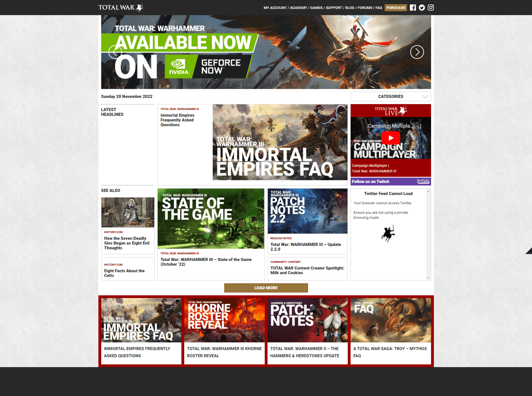Go back with previous banner arrow
This screenshot has height=396, width=532.
pos(115,52)
